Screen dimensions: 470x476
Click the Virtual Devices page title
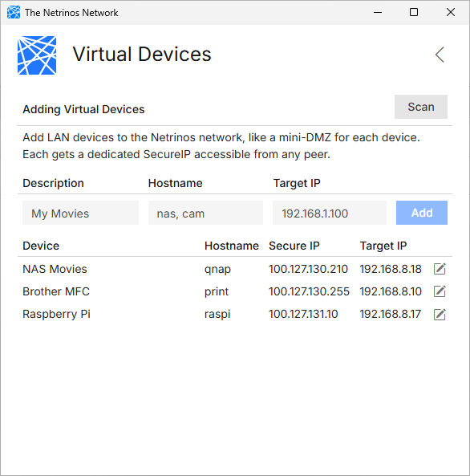pos(142,55)
